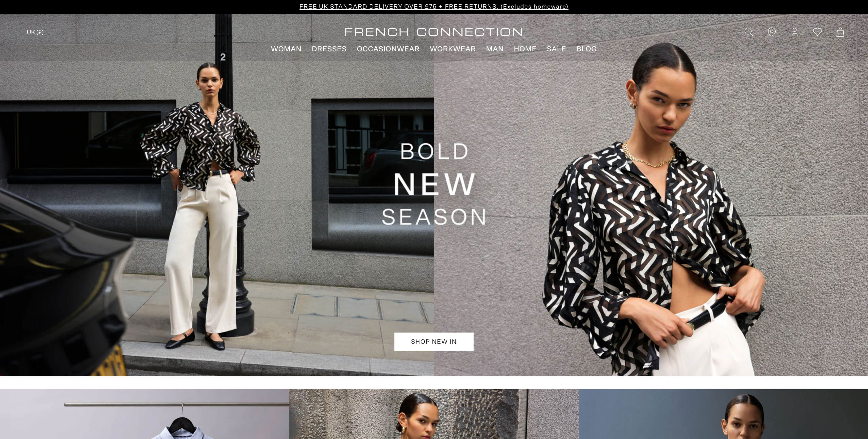Viewport: 868px width, 439px height.
Task: Select OCCASIONWEAR in navigation
Action: pos(388,49)
